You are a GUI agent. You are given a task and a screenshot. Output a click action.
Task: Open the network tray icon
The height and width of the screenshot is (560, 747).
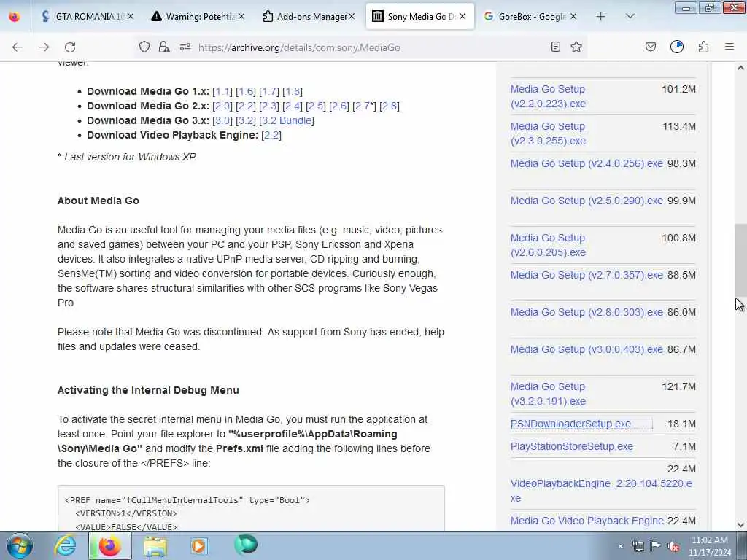[x=638, y=546]
